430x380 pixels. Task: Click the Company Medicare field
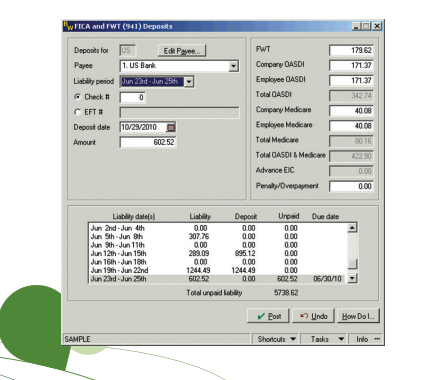[x=351, y=111]
